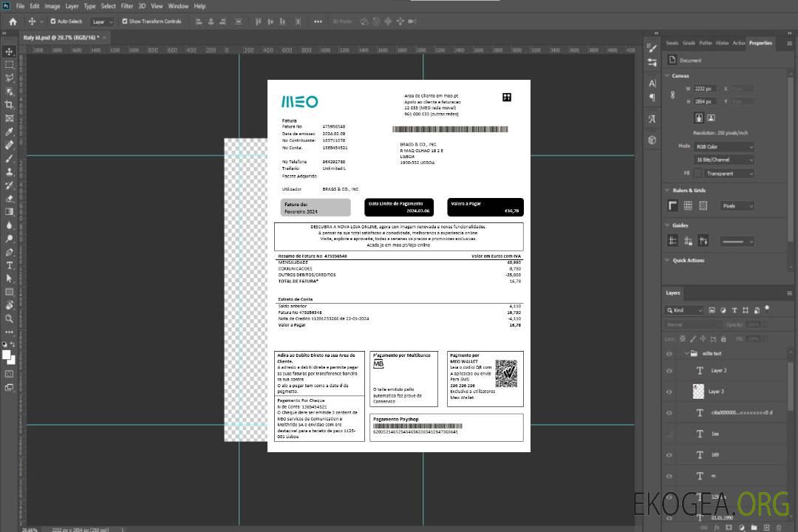Click the create new layer button
798x532 pixels.
click(x=766, y=528)
